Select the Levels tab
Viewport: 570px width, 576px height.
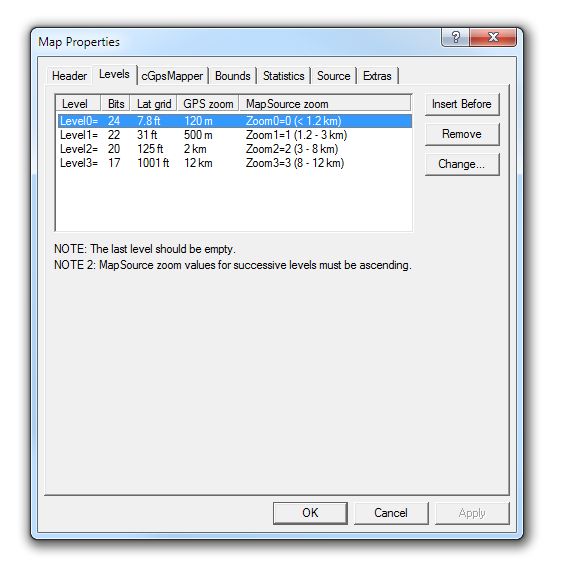click(x=114, y=75)
